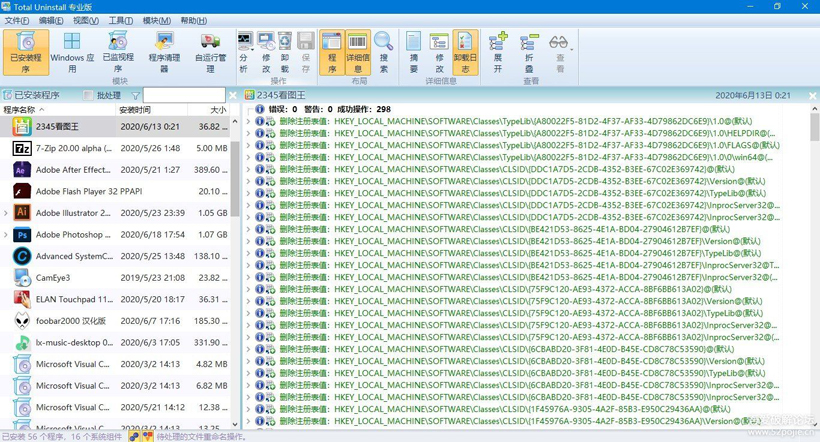Show the 修改 details view
820x442 pixels.
point(439,52)
